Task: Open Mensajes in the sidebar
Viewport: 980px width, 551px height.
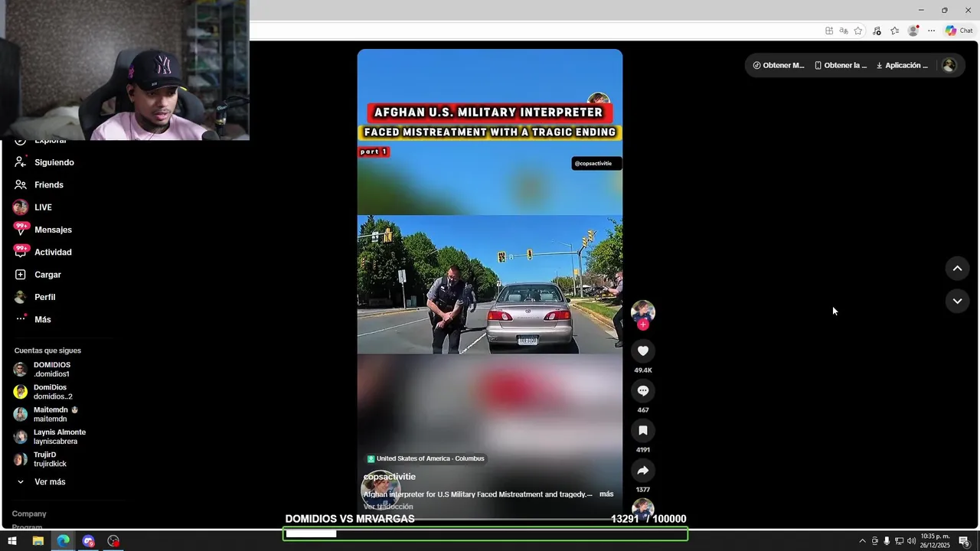Action: pyautogui.click(x=53, y=230)
